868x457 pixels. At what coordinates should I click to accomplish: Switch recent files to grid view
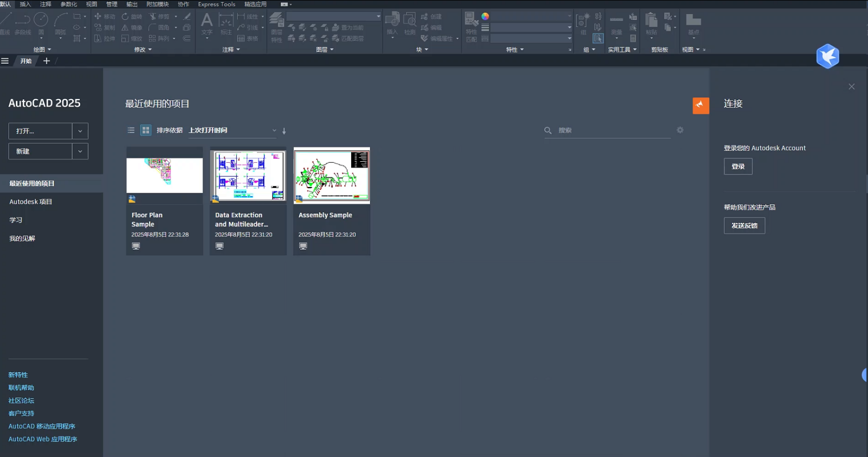point(146,130)
